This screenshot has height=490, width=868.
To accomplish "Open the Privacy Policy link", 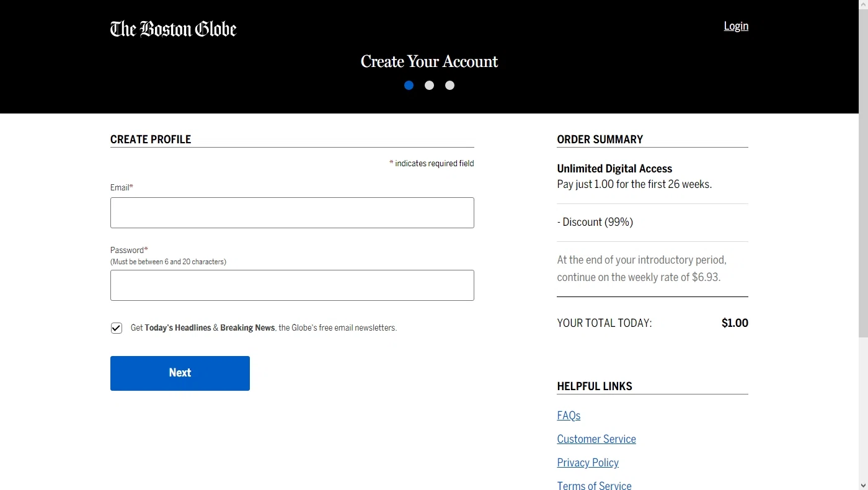I will point(588,463).
